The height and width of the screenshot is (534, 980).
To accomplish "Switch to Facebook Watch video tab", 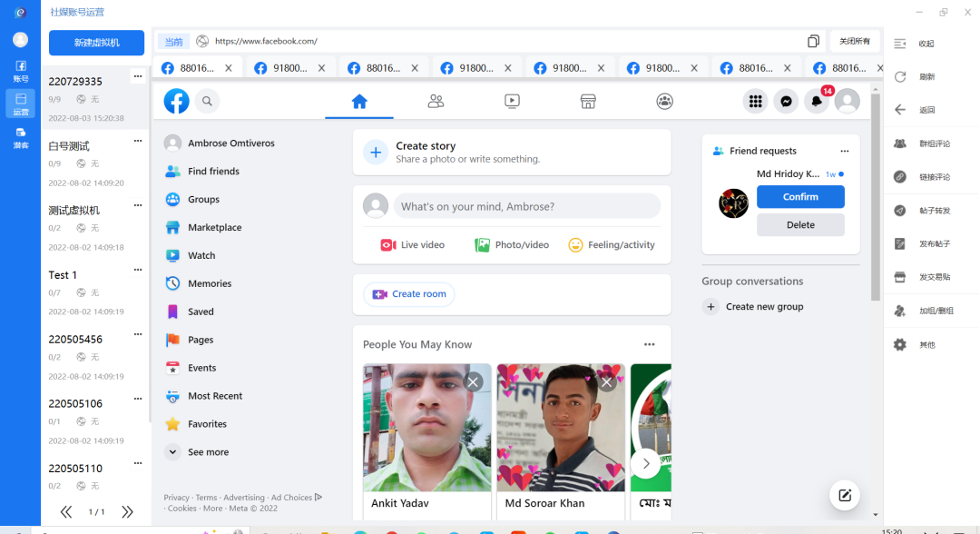I will [512, 102].
